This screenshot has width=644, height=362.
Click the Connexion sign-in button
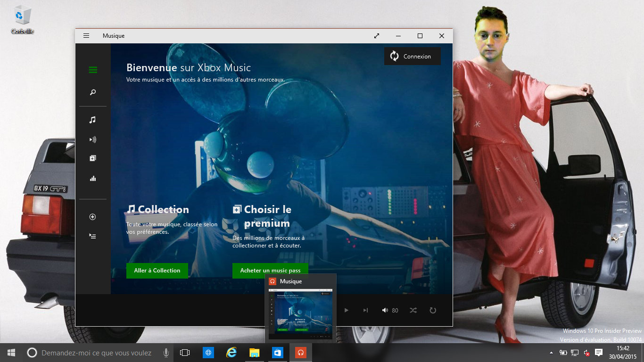412,56
